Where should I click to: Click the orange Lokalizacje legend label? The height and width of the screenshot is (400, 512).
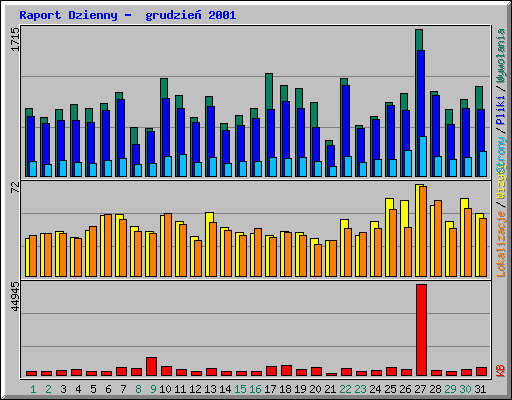(x=501, y=244)
